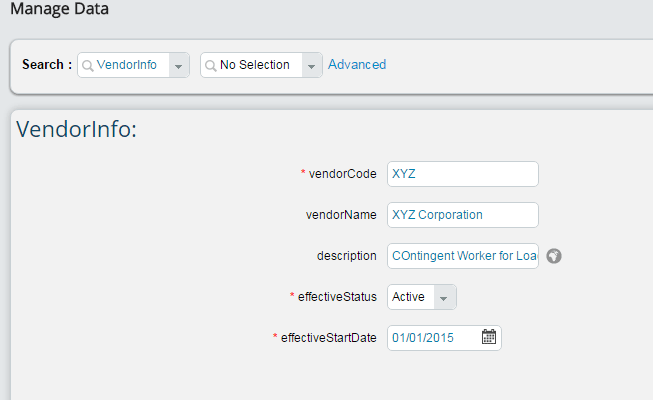
Task: Expand the No Selection dropdown arrow
Action: [312, 65]
